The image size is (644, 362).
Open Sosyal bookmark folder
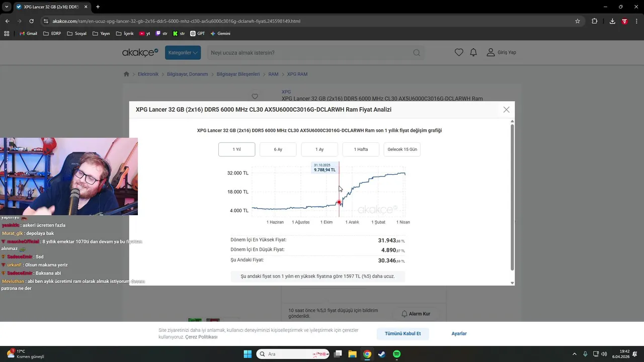pyautogui.click(x=76, y=34)
